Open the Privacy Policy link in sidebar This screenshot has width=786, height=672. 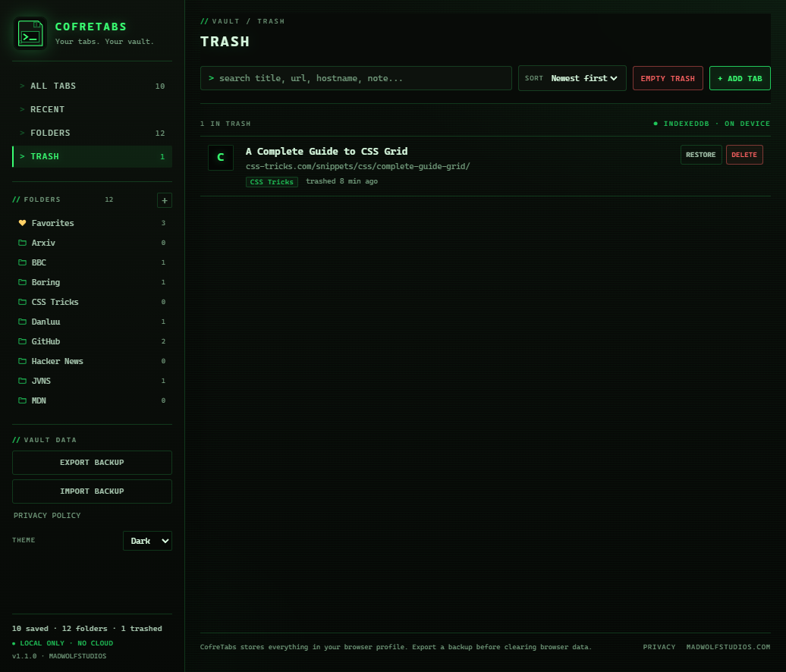click(x=47, y=516)
